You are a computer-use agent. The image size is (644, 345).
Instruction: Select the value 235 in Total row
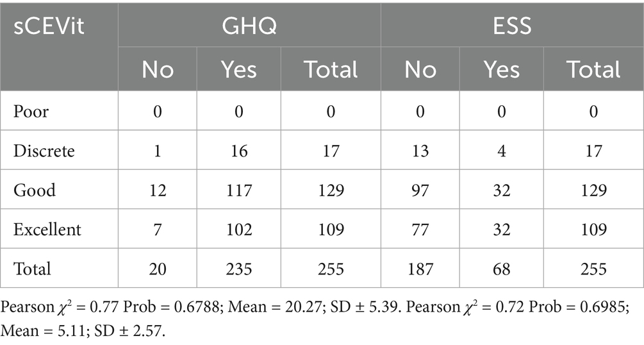(x=239, y=269)
